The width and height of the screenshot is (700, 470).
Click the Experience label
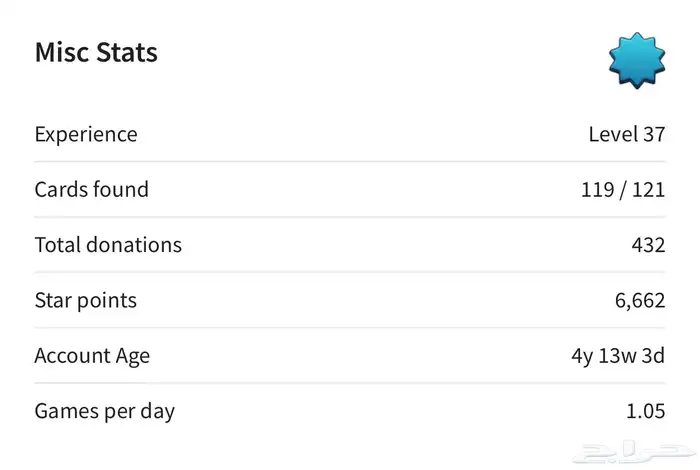click(86, 134)
